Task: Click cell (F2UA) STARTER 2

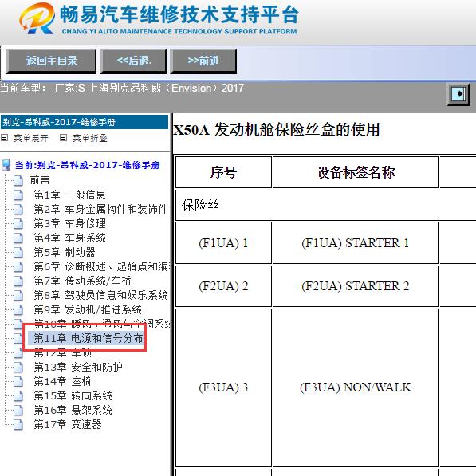Action: click(x=356, y=286)
